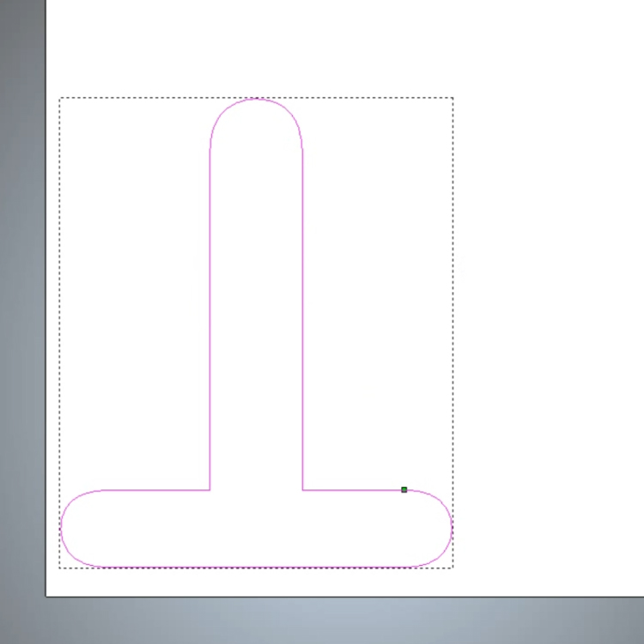The height and width of the screenshot is (644, 644).
Task: Click gray pasteboard area below the page
Action: coord(343,620)
